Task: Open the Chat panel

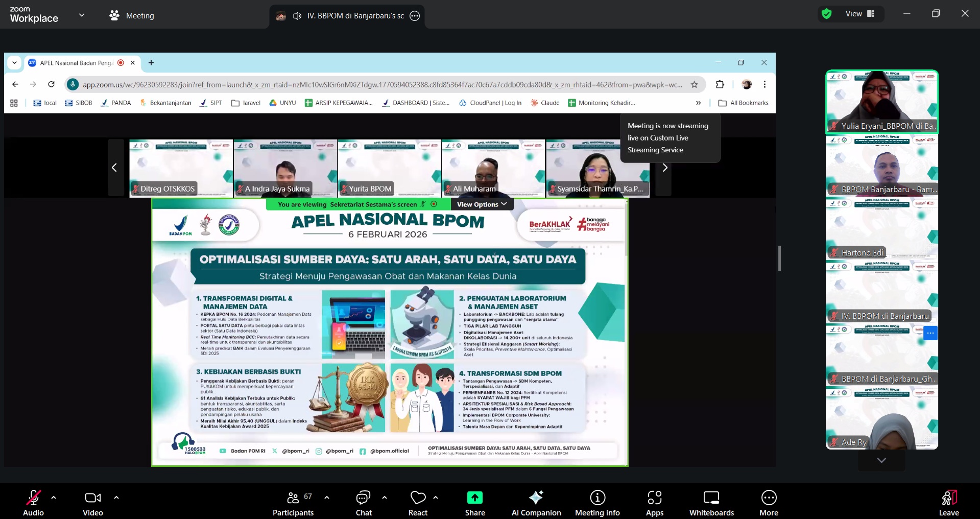Action: (363, 503)
